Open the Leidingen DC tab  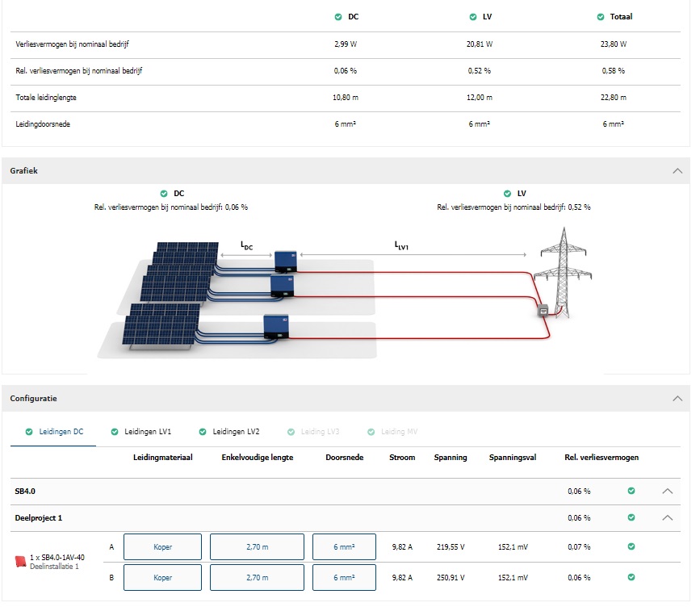click(53, 432)
